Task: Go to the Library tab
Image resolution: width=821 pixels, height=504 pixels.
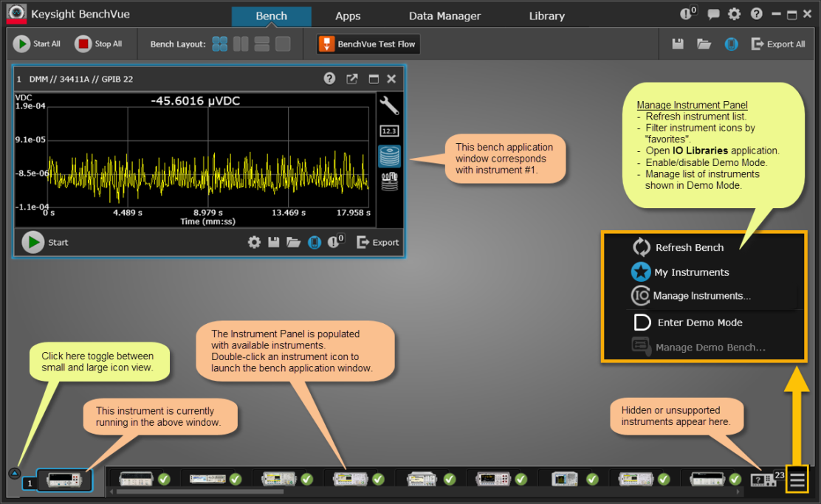Action: pos(546,16)
